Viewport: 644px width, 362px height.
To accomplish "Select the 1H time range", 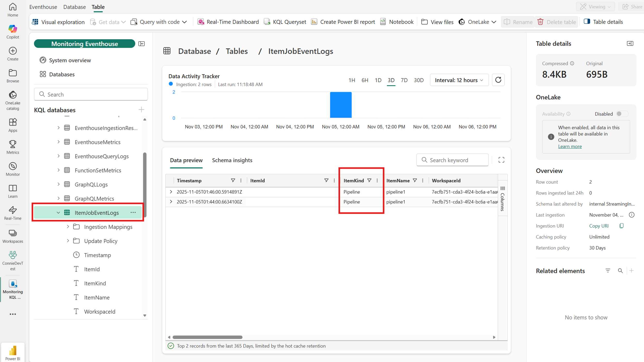I will coord(351,80).
